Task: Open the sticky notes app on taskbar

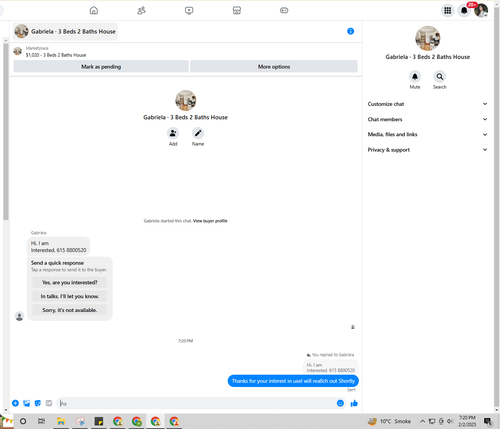Action: tap(99, 421)
